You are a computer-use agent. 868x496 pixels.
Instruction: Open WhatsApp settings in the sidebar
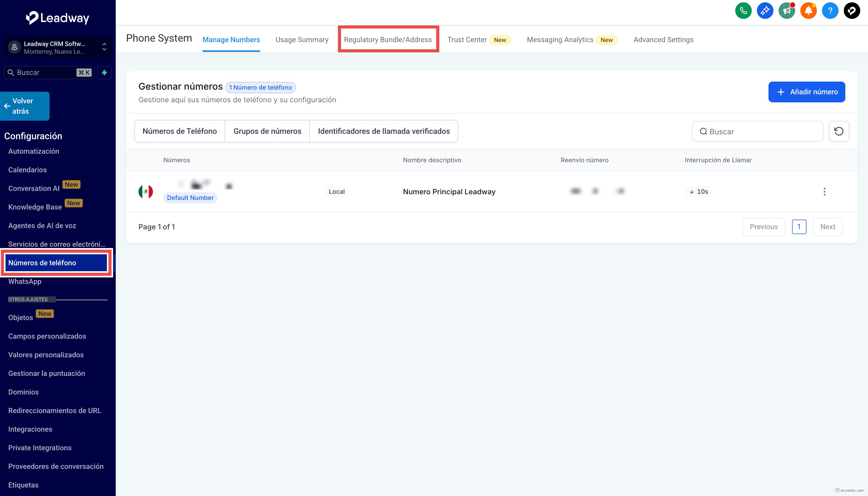25,281
